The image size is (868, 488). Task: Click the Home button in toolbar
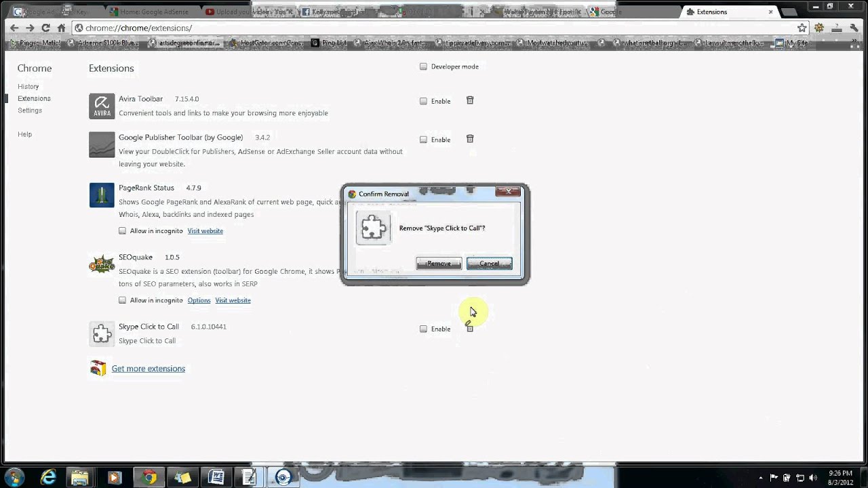(x=61, y=28)
